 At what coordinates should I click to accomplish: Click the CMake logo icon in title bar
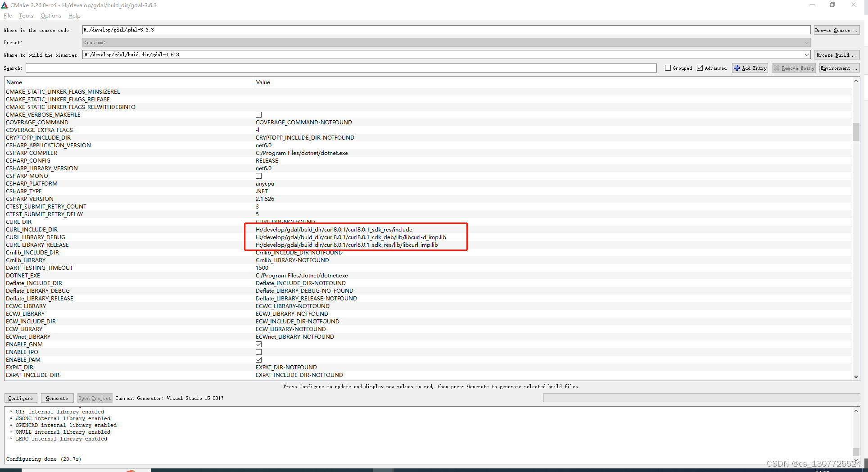[5, 5]
